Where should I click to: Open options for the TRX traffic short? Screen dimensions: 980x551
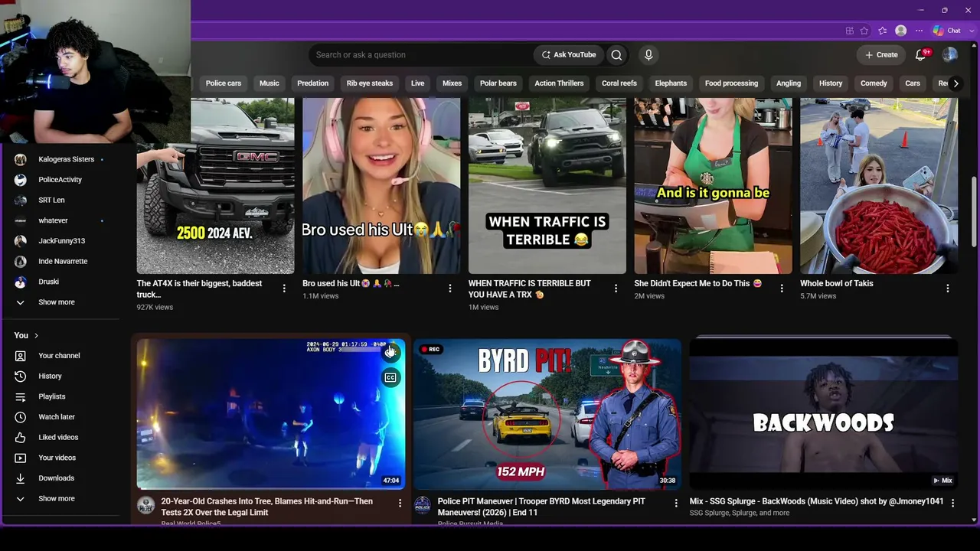pyautogui.click(x=616, y=289)
